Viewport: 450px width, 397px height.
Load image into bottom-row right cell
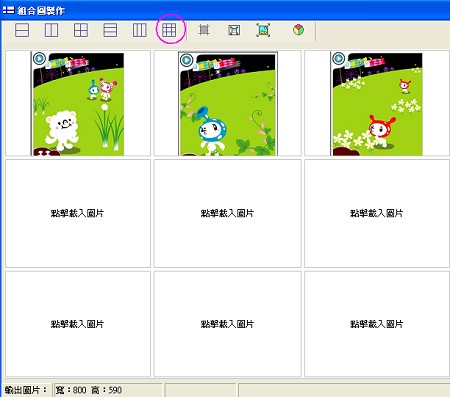click(377, 324)
